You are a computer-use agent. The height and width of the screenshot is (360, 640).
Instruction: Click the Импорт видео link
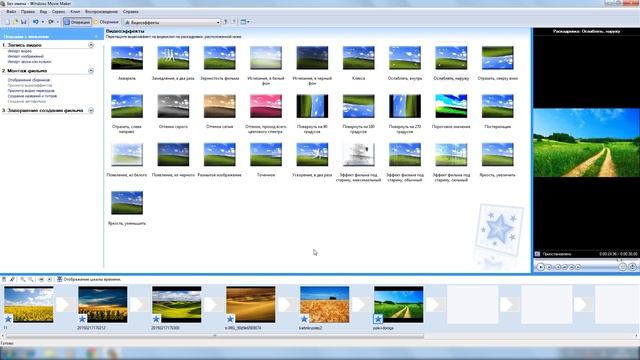coord(20,51)
